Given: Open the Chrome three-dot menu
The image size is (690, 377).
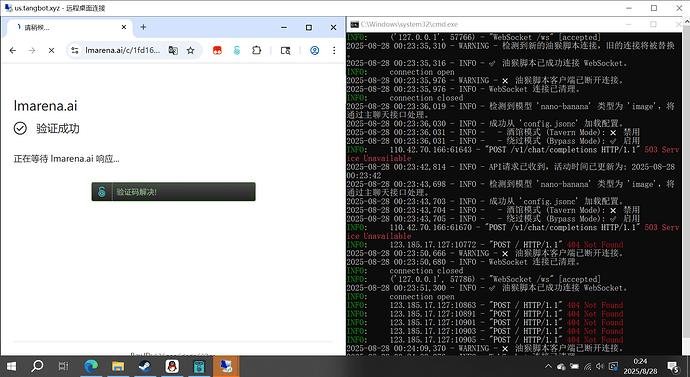Looking at the screenshot, I should [334, 51].
